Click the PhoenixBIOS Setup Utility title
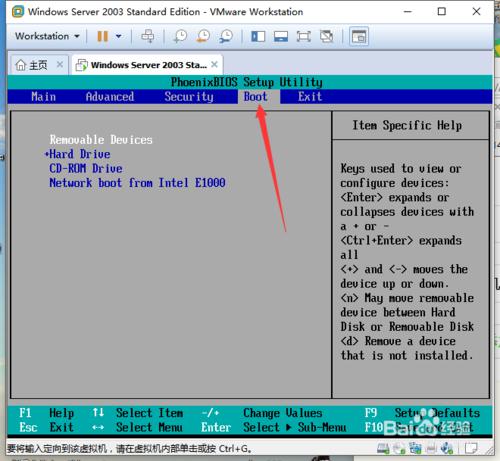This screenshot has height=461, width=500. coord(247,82)
